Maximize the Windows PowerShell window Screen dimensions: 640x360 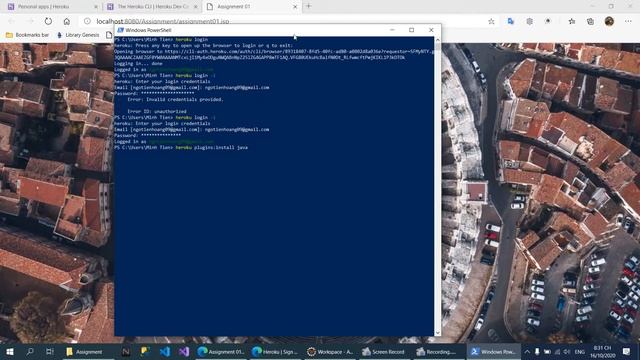pos(411,30)
